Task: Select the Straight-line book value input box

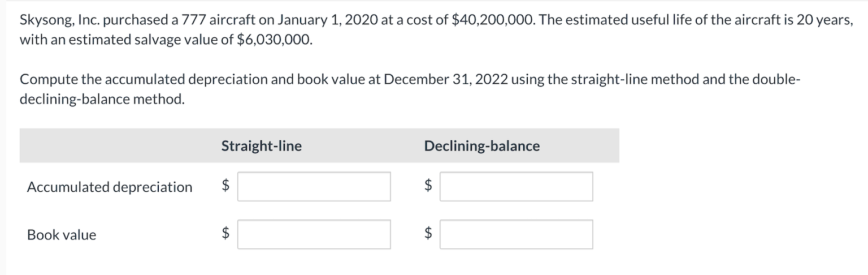Action: [x=314, y=234]
